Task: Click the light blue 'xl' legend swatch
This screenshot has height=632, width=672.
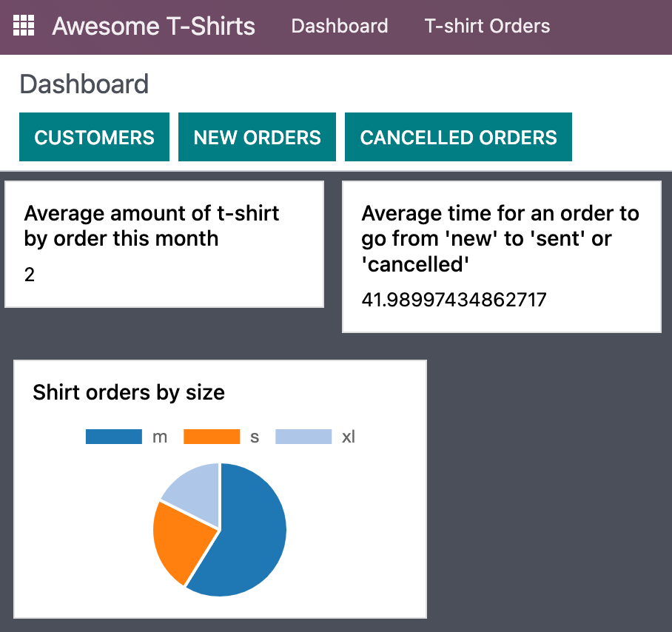Action: point(303,437)
